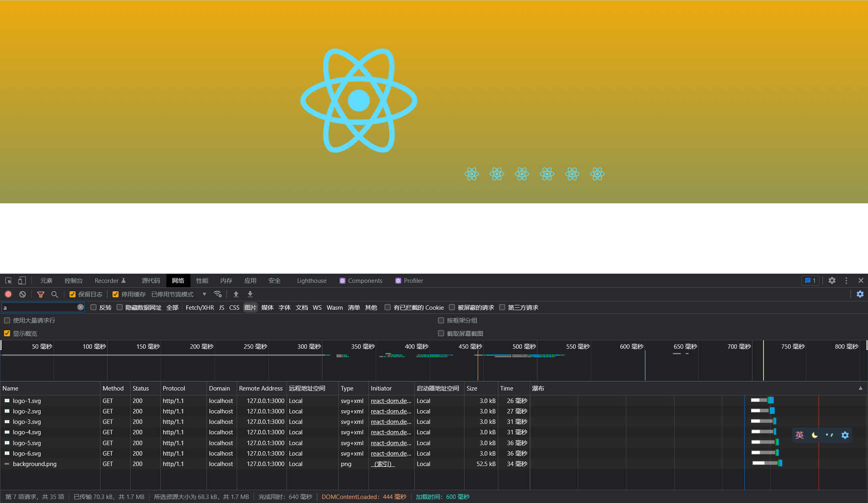Open IME toolbar settings gear

tap(845, 435)
